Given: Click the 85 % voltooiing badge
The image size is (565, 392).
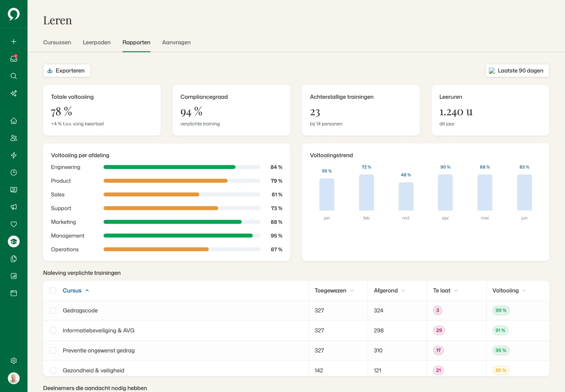Looking at the screenshot, I should coord(501,370).
